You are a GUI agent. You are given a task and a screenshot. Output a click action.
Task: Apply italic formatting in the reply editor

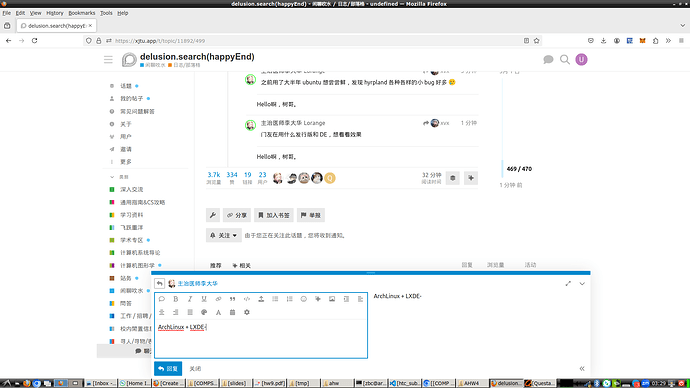point(190,299)
